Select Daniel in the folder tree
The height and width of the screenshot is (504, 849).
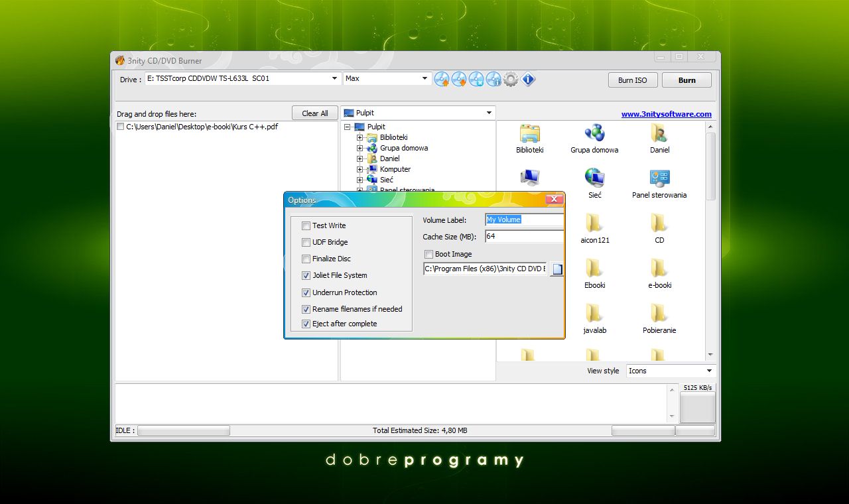click(390, 158)
